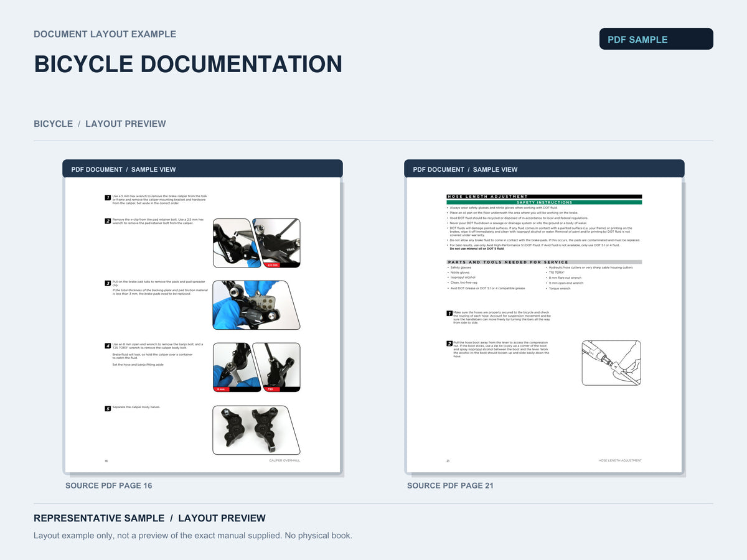Image resolution: width=747 pixels, height=560 pixels.
Task: Click the SOURCE PDF PAGE 16 caption
Action: (108, 485)
